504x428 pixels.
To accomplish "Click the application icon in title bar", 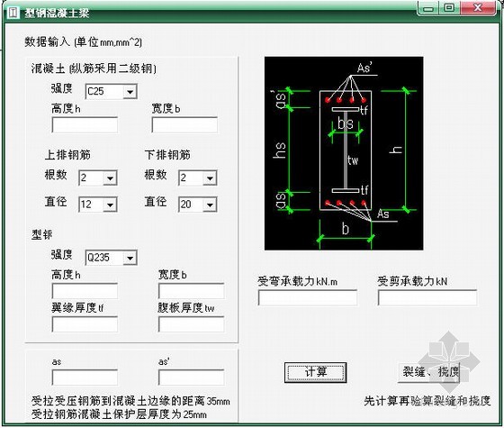I will [13, 14].
